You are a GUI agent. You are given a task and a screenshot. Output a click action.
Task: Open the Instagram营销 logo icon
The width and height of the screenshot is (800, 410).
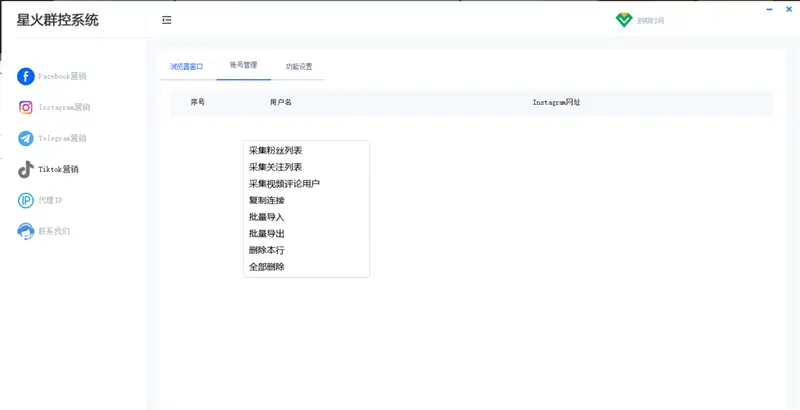26,108
